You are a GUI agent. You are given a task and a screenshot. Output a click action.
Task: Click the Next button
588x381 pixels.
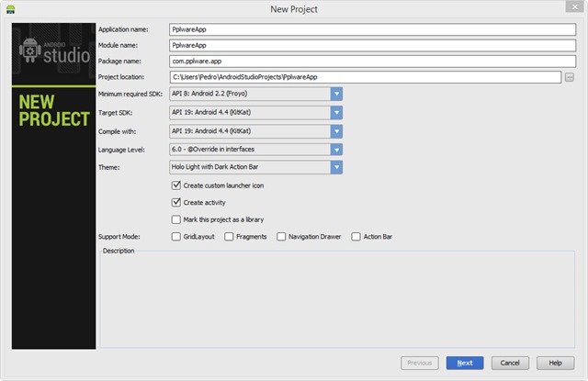click(465, 363)
